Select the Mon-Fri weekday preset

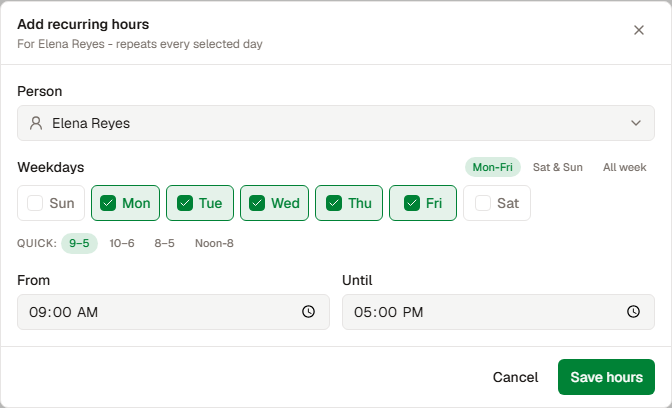[x=493, y=167]
